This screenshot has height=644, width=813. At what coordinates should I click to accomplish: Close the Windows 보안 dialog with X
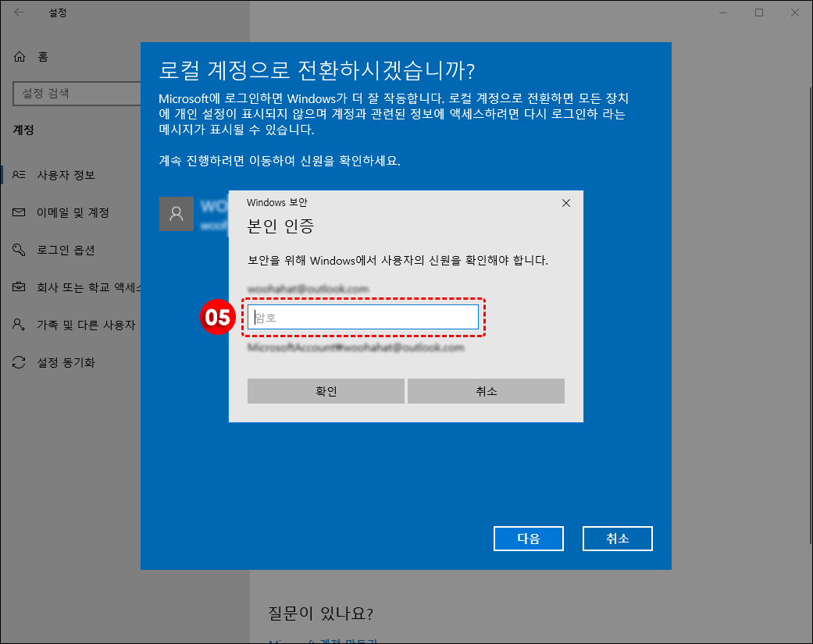[566, 202]
